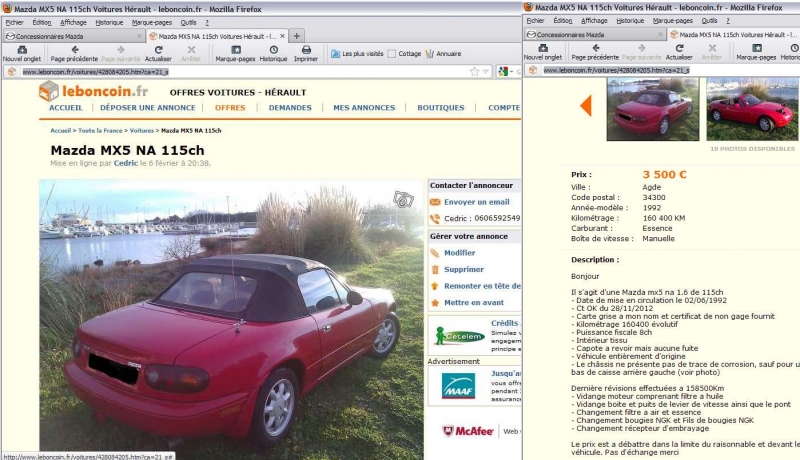The image size is (800, 460).
Task: Go to ACCUEIL navigation link
Action: [x=65, y=108]
